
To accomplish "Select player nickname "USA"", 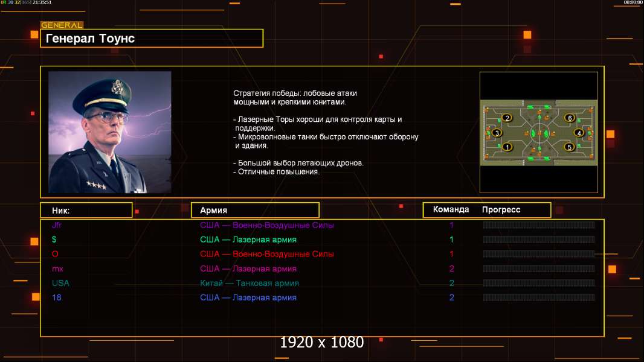I will click(60, 283).
